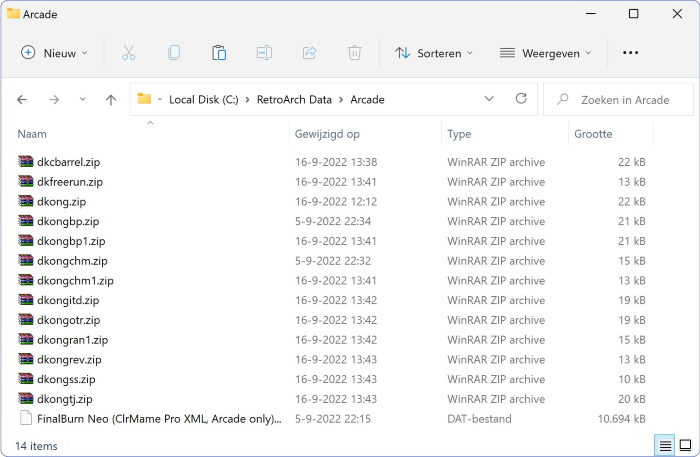
Task: Click the DAT-bestand type cell
Action: [479, 419]
